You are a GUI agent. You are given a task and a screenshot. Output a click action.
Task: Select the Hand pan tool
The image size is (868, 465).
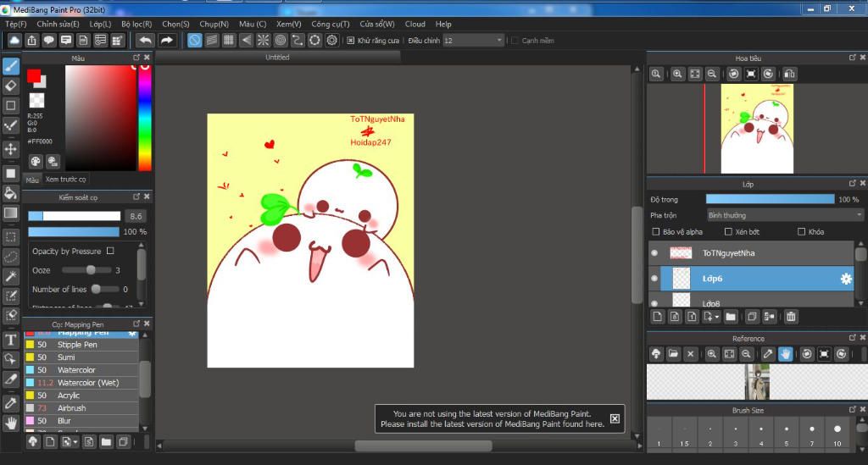[x=10, y=423]
